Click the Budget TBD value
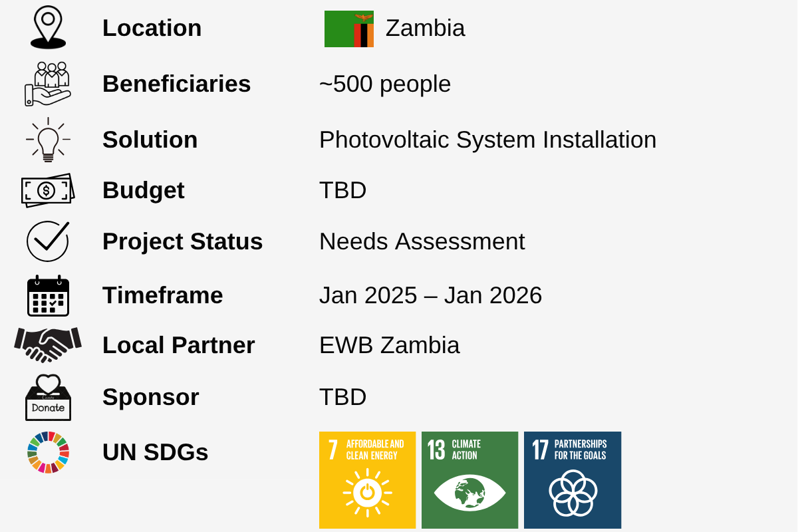The height and width of the screenshot is (532, 798). click(x=342, y=190)
